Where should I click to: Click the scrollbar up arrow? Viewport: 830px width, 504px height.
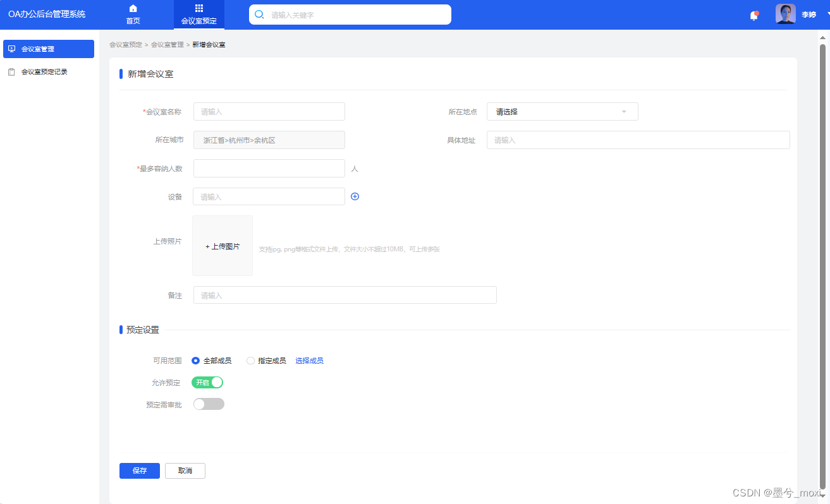823,37
